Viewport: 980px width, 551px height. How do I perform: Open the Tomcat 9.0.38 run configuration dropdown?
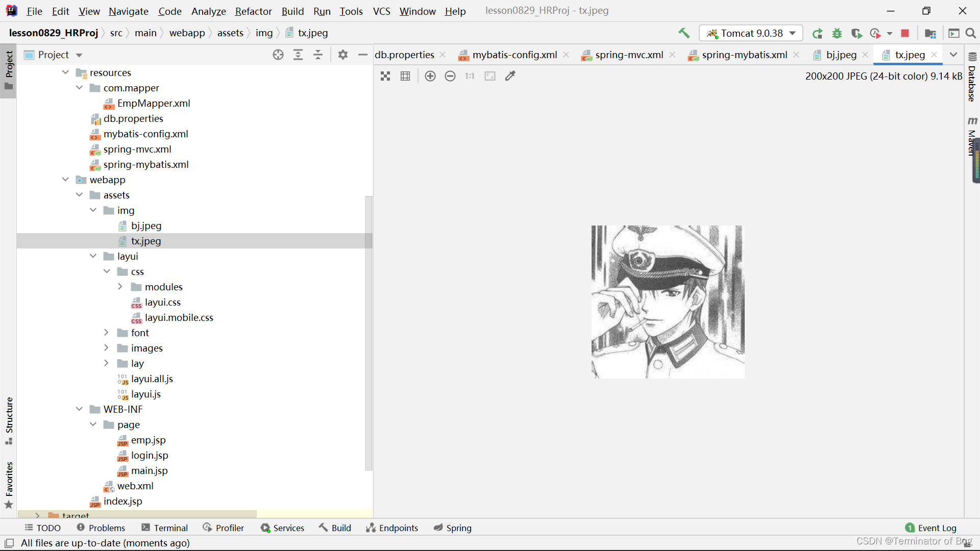(x=751, y=33)
